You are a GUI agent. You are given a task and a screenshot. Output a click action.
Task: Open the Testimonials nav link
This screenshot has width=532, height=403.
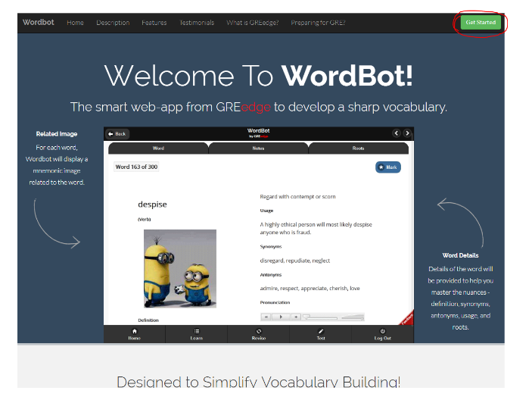[197, 23]
